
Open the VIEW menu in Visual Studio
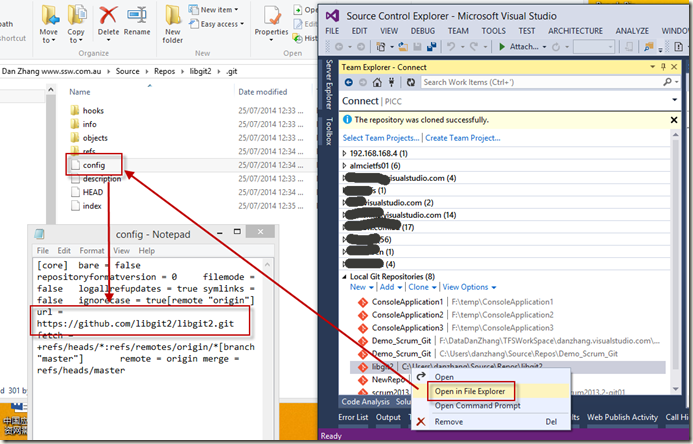pyautogui.click(x=389, y=31)
